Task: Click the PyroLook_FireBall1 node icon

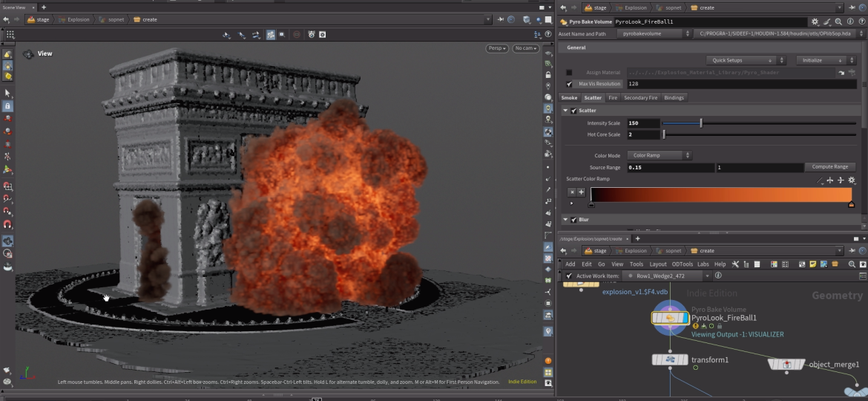Action: coord(670,318)
